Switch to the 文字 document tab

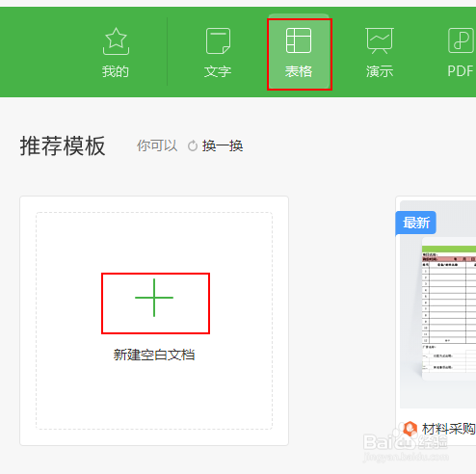click(218, 52)
